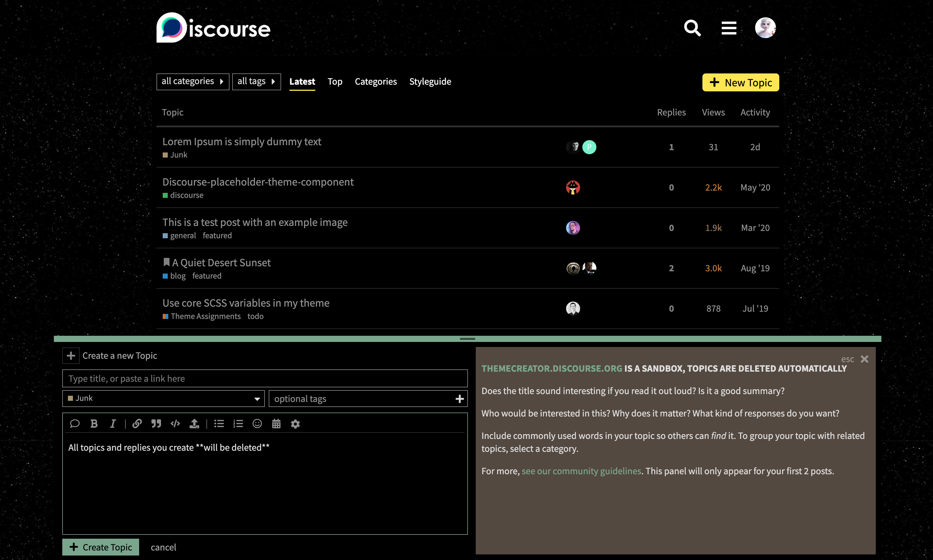Click the preformatted code icon
Viewport: 933px width, 560px height.
175,424
